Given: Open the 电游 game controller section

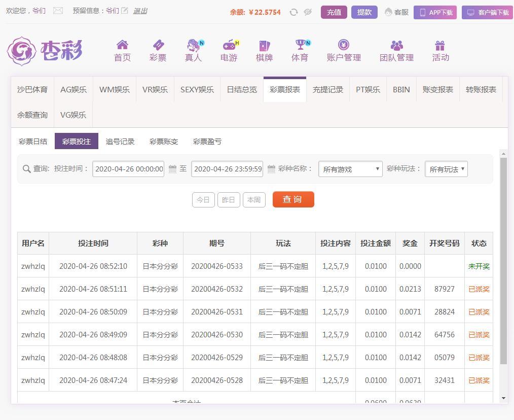Looking at the screenshot, I should (x=229, y=51).
